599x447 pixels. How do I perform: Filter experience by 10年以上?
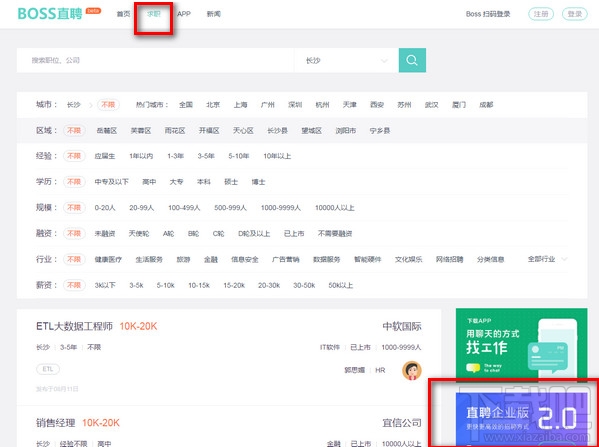[277, 156]
